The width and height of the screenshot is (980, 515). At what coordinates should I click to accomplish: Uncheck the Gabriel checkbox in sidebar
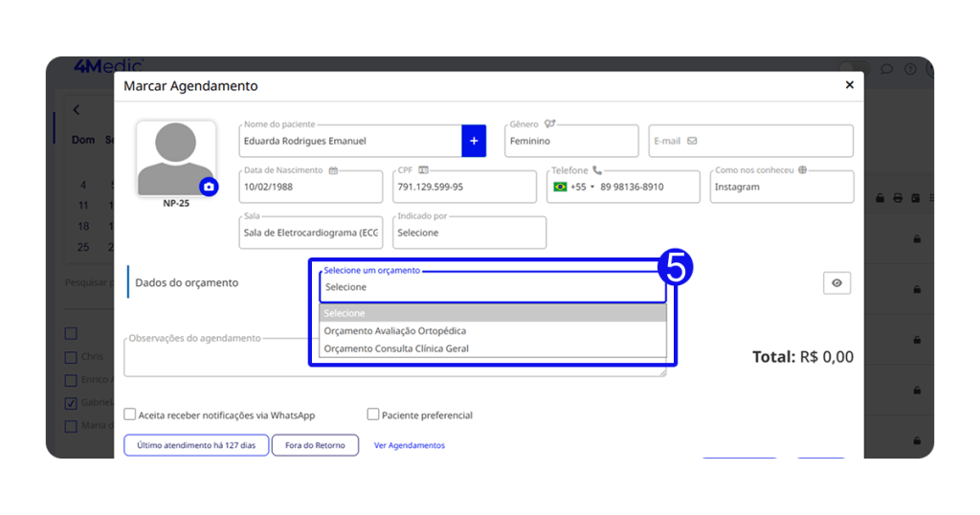[x=71, y=404]
